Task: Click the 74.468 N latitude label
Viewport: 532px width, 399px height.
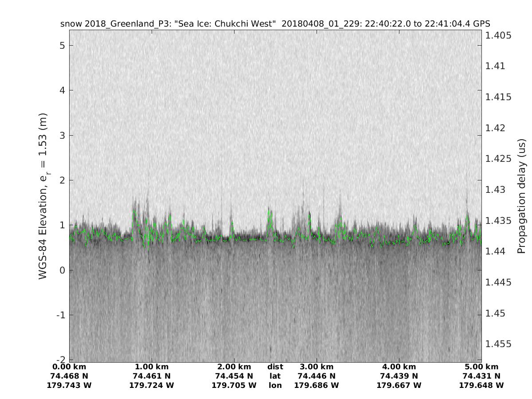Action: point(69,376)
